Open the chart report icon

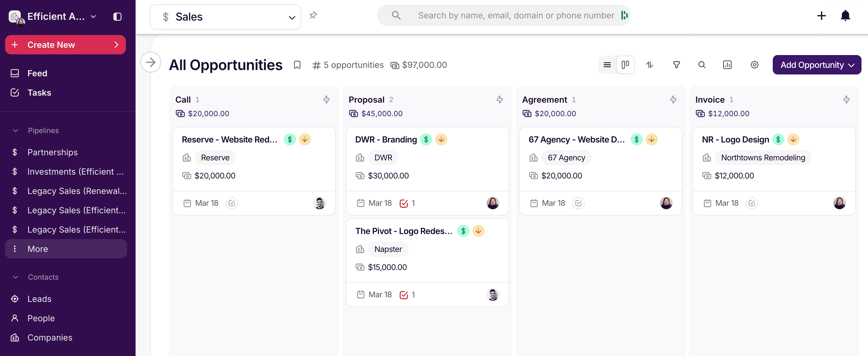tap(727, 65)
